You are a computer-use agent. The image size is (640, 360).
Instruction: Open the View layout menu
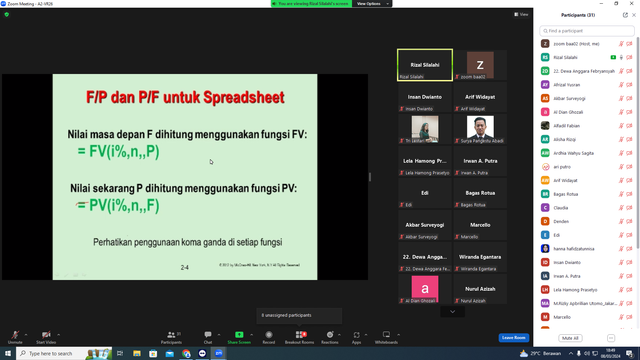[521, 14]
